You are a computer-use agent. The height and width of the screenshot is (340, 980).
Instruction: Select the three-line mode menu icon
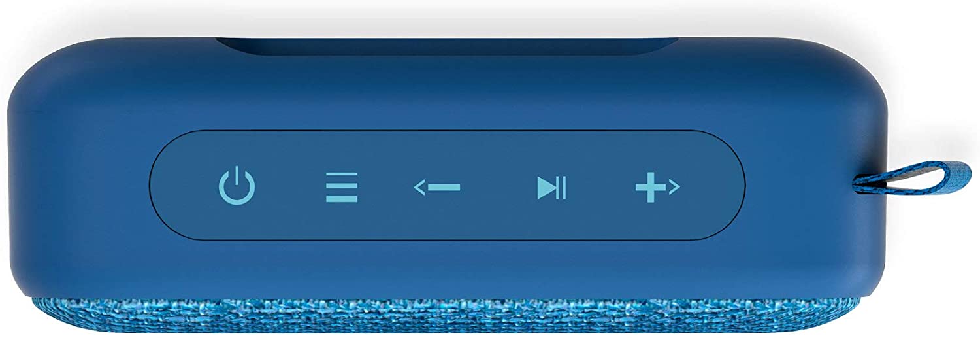[342, 188]
